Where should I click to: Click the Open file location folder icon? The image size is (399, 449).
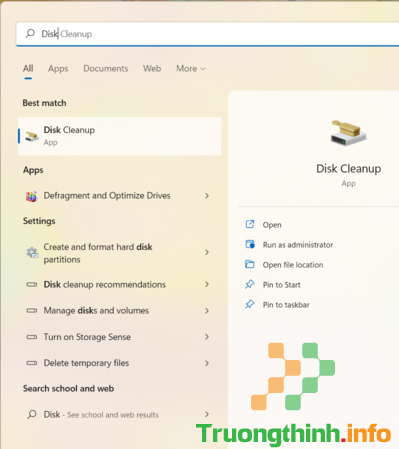[x=250, y=264]
